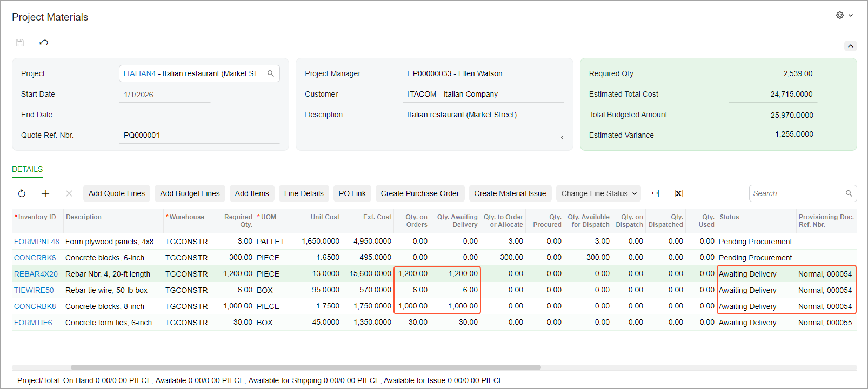The height and width of the screenshot is (389, 868).
Task: Click the Total Budgeted Amount value 25,970.0000
Action: 792,115
